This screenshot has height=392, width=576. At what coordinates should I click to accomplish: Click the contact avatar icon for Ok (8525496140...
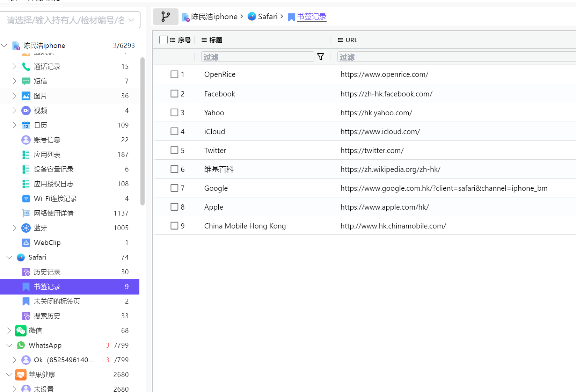26,360
